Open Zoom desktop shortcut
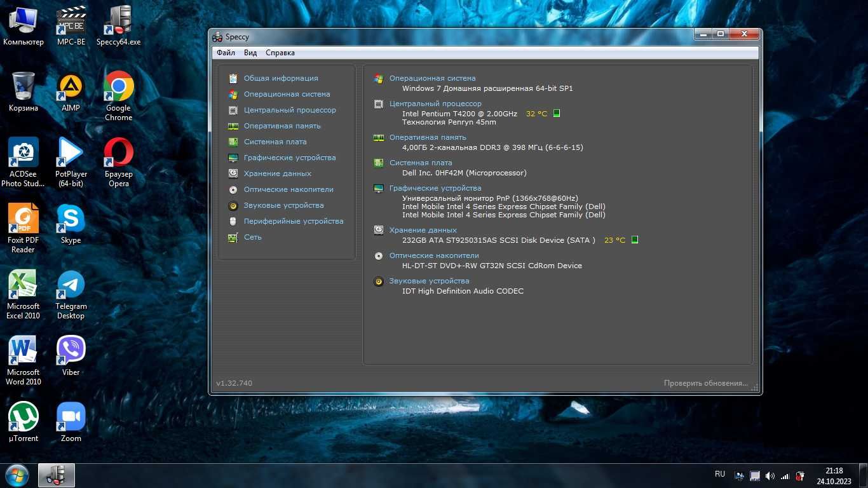 71,422
